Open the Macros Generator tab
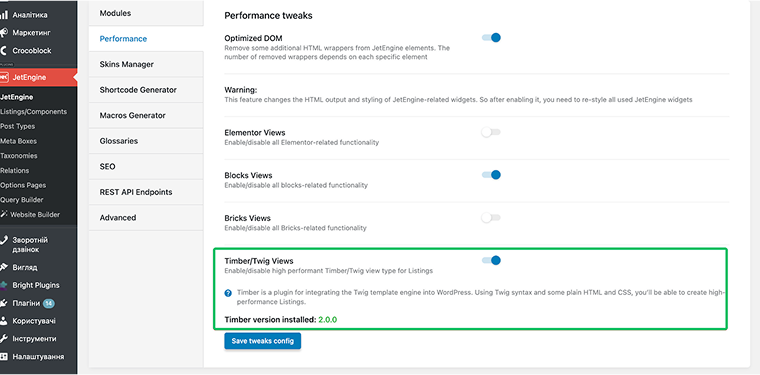 point(146,115)
